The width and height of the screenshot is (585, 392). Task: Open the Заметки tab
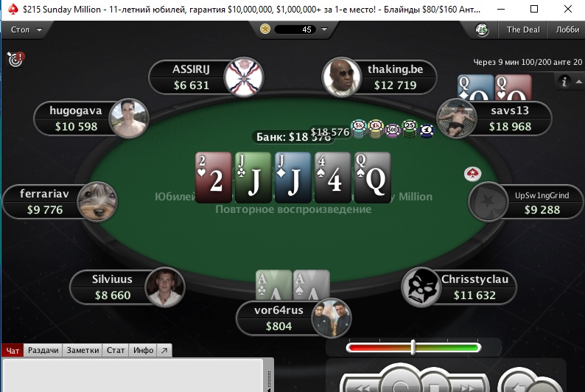(x=83, y=350)
